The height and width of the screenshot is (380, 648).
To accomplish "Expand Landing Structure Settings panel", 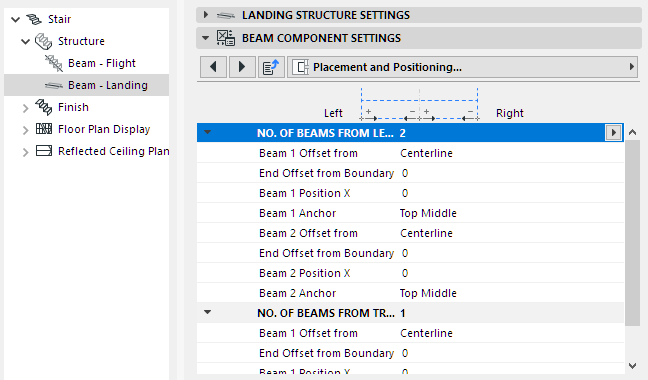I will click(x=205, y=15).
